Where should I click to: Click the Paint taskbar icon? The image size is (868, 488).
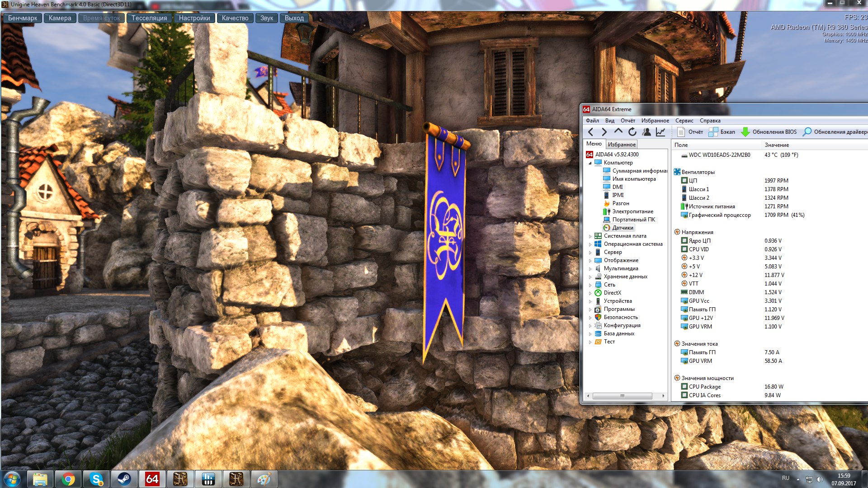click(264, 479)
